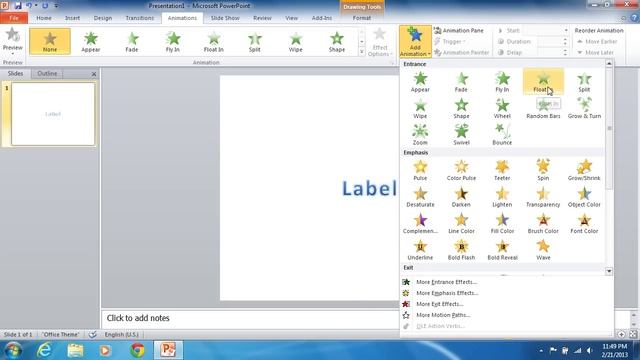
Task: Open the Transitions ribbon tab
Action: pos(140,18)
